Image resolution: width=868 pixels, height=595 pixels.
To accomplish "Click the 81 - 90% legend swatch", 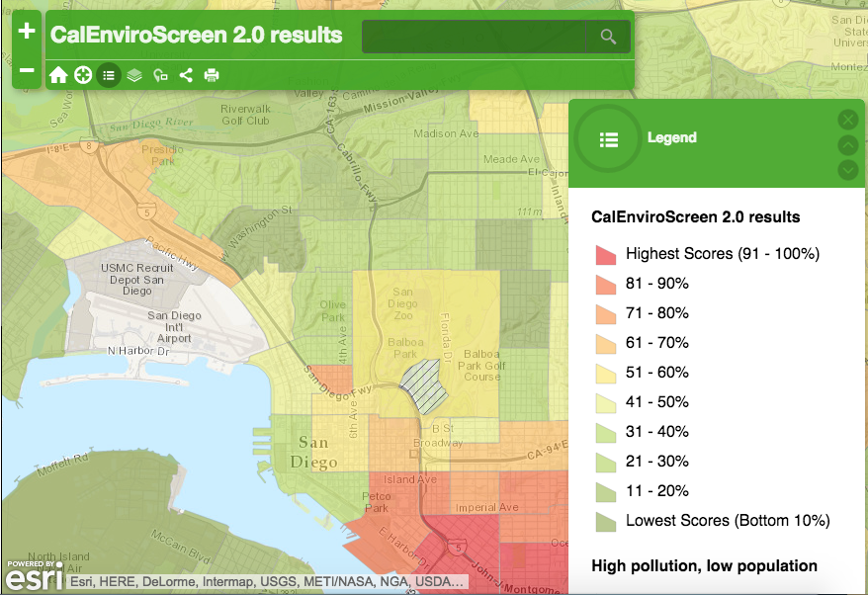I will tap(606, 285).
